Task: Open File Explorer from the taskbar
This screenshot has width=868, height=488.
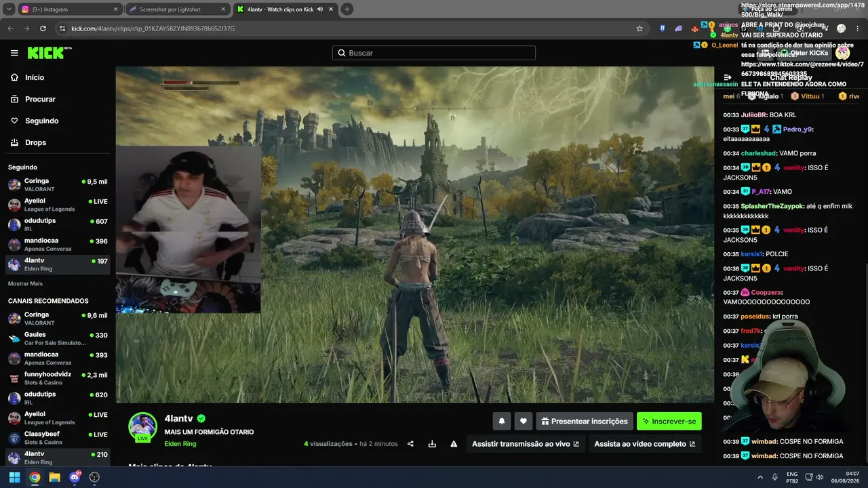Action: (x=54, y=477)
